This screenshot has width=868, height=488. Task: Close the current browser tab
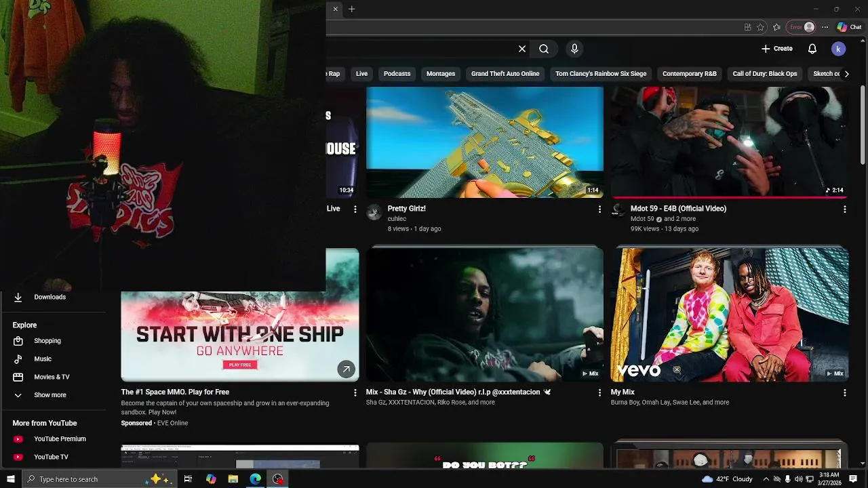(x=335, y=9)
